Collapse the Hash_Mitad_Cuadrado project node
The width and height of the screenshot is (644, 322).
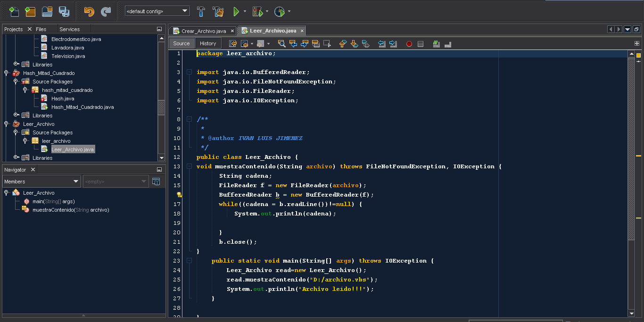[x=7, y=73]
